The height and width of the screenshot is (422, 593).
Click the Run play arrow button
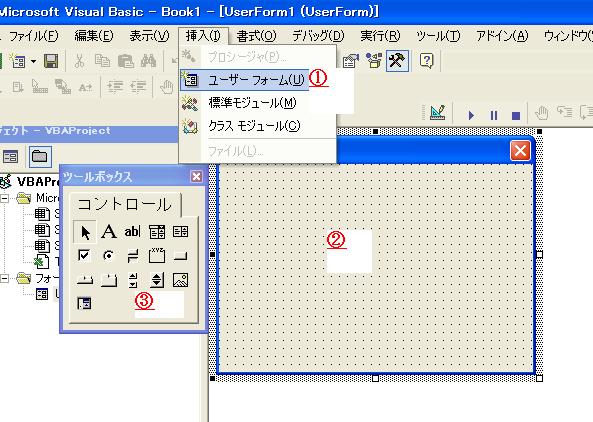(x=471, y=115)
